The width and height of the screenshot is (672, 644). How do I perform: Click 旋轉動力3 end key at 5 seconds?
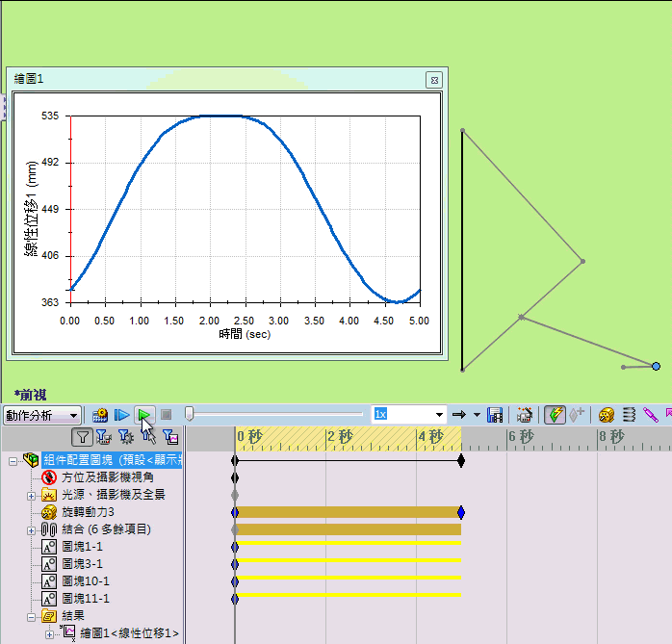pos(461,512)
